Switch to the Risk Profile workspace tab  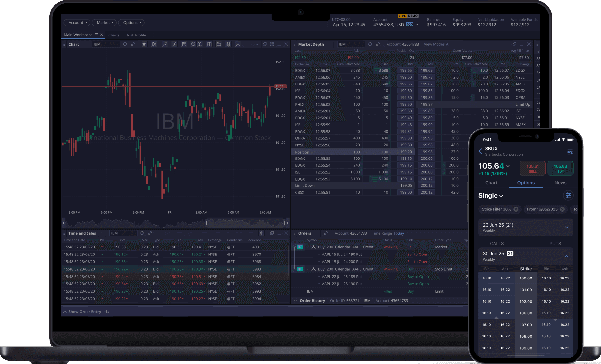137,35
